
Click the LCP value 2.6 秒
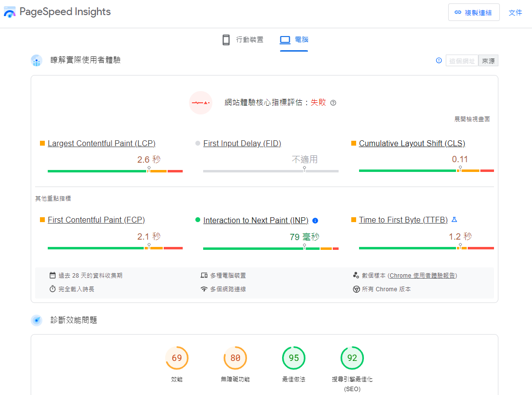point(149,159)
